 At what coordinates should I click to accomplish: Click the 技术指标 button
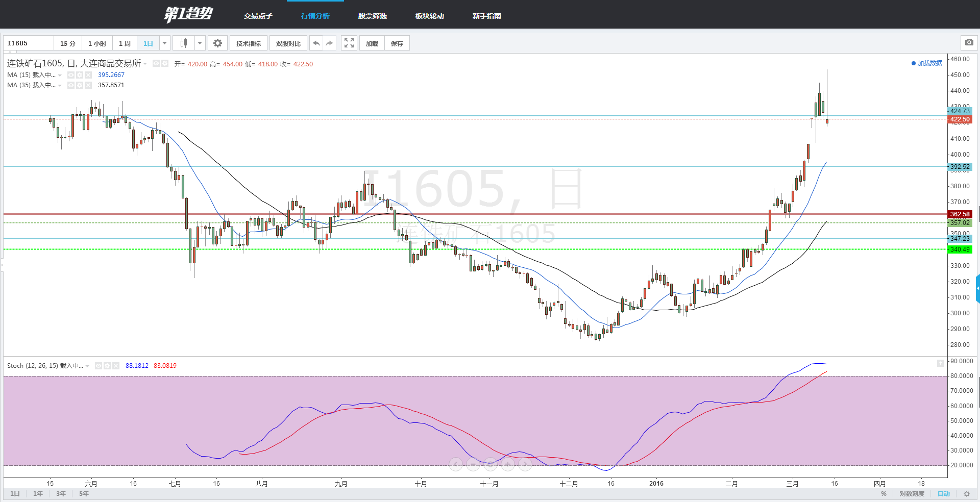click(x=249, y=43)
